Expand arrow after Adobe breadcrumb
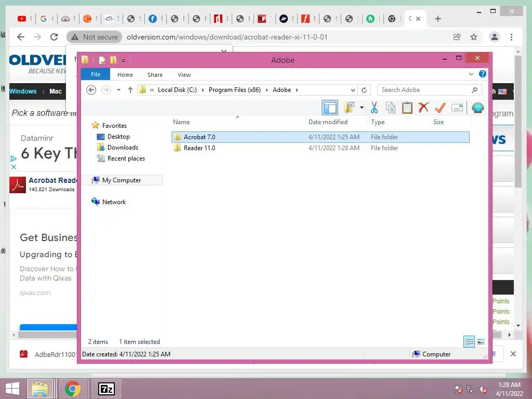The height and width of the screenshot is (399, 532). tap(297, 90)
